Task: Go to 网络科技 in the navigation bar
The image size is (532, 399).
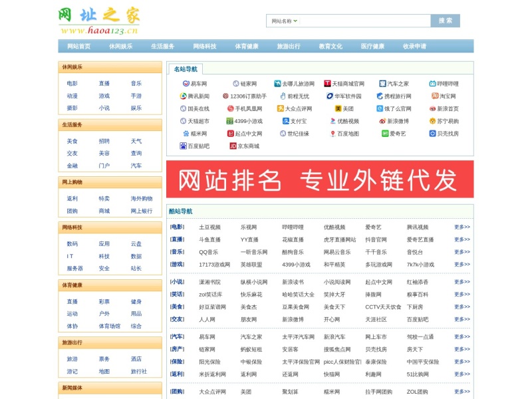Action: click(205, 46)
